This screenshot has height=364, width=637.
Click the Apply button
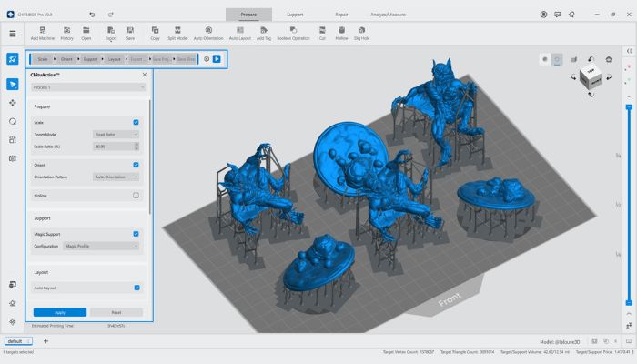point(60,312)
